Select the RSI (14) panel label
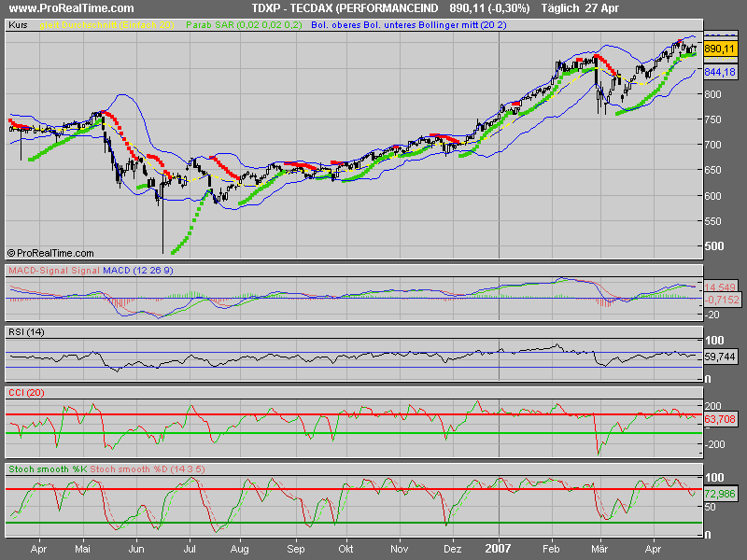Image resolution: width=747 pixels, height=560 pixels. 26,332
